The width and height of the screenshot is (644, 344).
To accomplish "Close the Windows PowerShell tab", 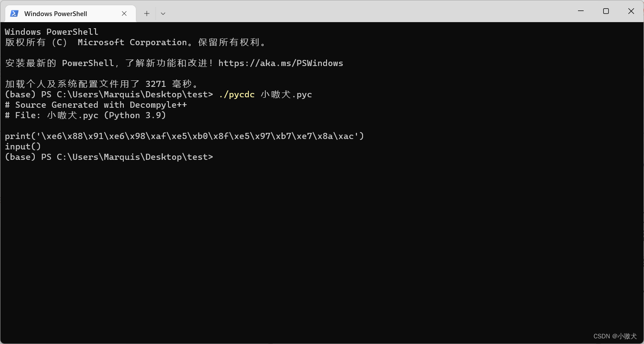I will click(x=124, y=13).
